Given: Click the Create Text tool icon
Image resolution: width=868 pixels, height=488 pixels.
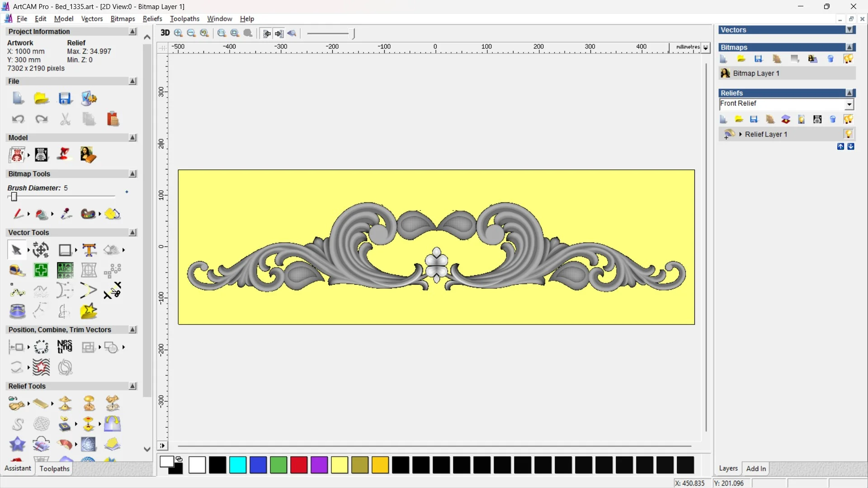Looking at the screenshot, I should point(89,250).
